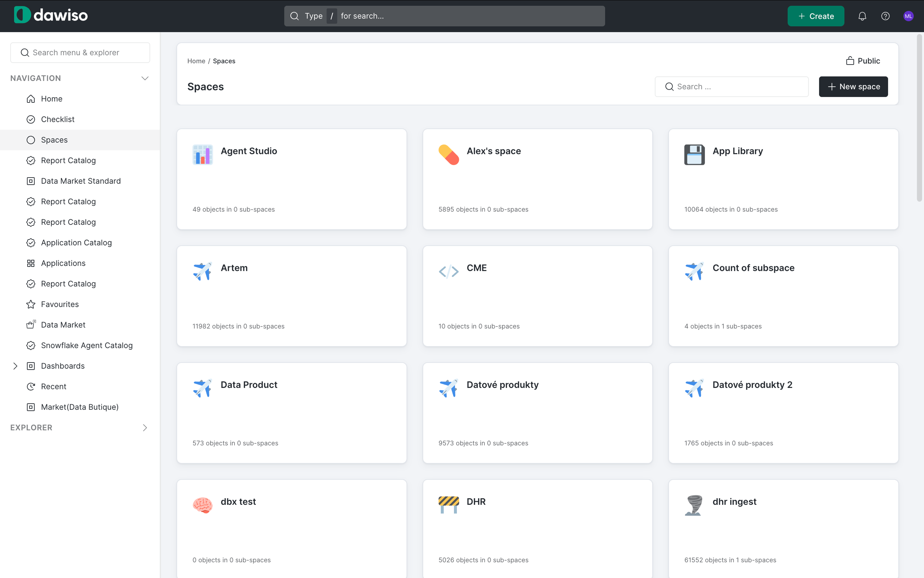
Task: Collapse the NAVIGATION section chevron
Action: (145, 78)
